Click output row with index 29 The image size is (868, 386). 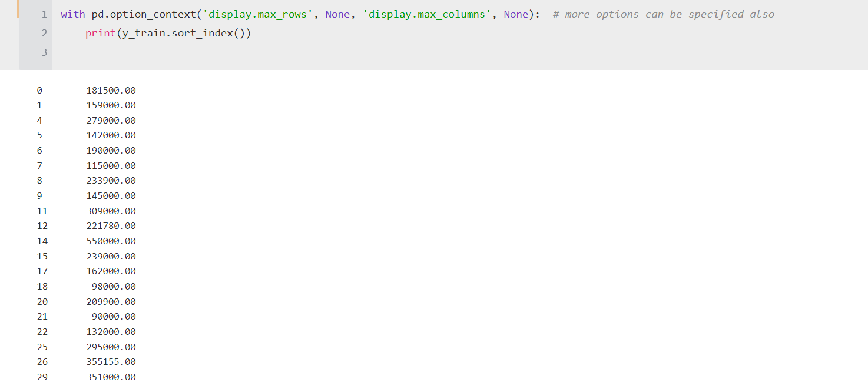(42, 377)
